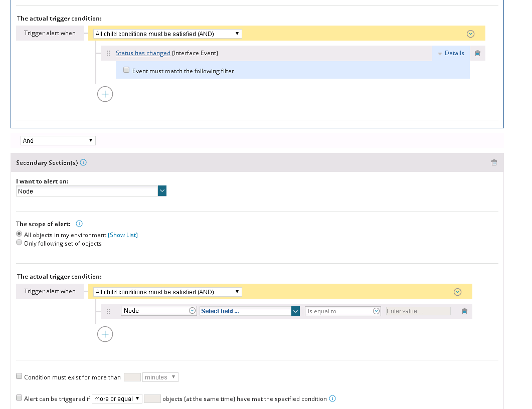Open the more or equal dropdown
This screenshot has width=532, height=409.
coord(117,399)
